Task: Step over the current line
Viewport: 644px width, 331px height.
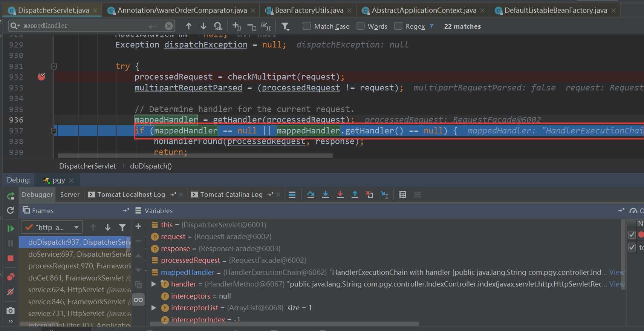Action: click(x=311, y=195)
